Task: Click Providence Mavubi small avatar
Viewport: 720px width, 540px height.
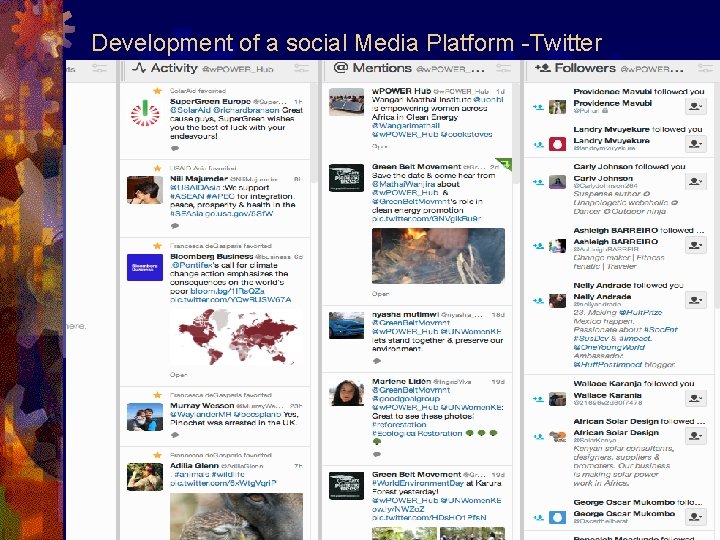Action: click(x=557, y=107)
